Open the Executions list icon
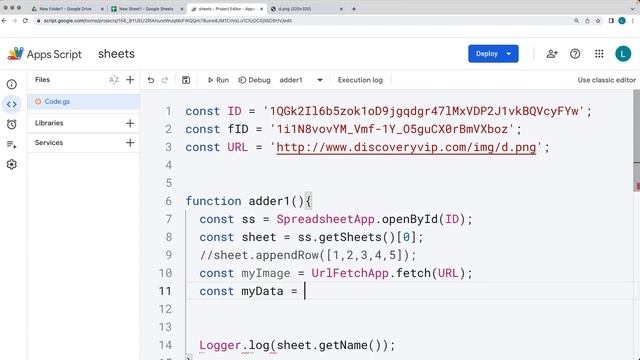 pos(11,144)
